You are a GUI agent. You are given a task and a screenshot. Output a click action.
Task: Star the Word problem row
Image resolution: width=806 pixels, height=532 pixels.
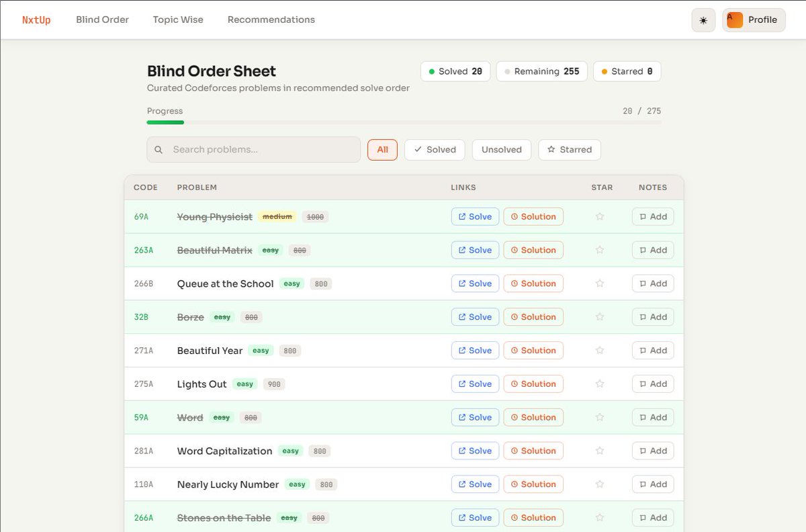pyautogui.click(x=600, y=417)
